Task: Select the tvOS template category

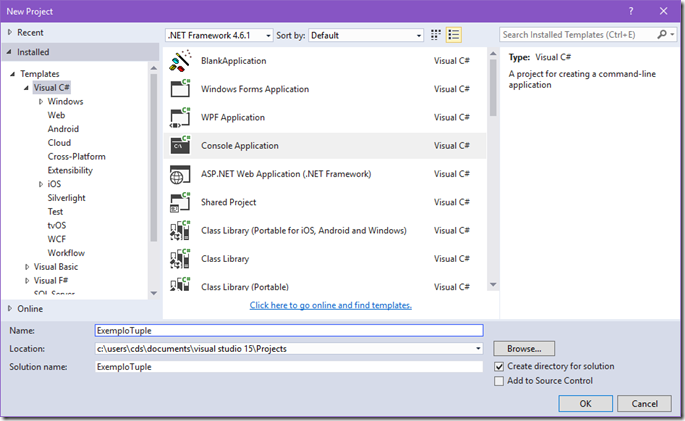Action: point(57,225)
